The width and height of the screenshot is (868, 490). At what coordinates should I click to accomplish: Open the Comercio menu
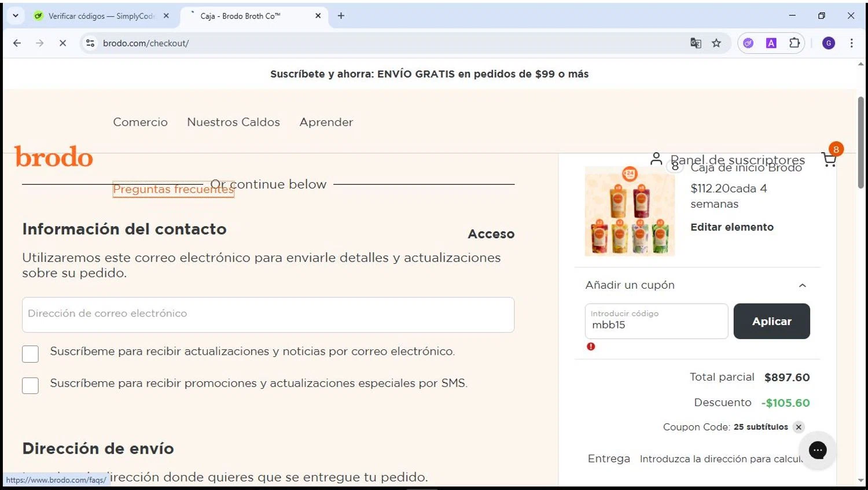[140, 122]
